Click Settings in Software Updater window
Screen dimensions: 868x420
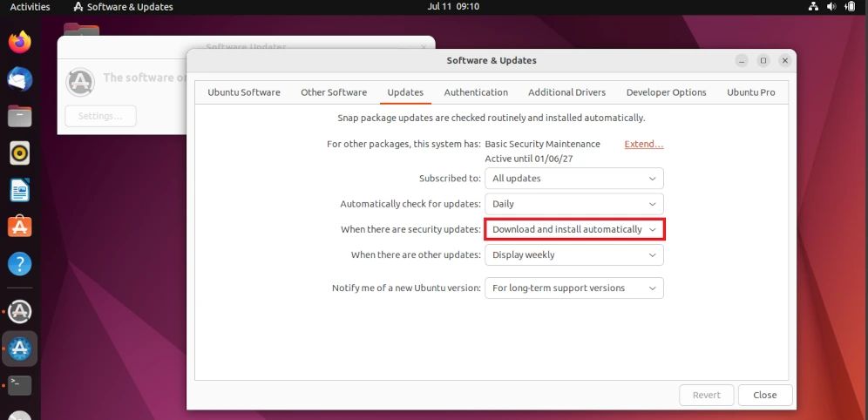(100, 116)
